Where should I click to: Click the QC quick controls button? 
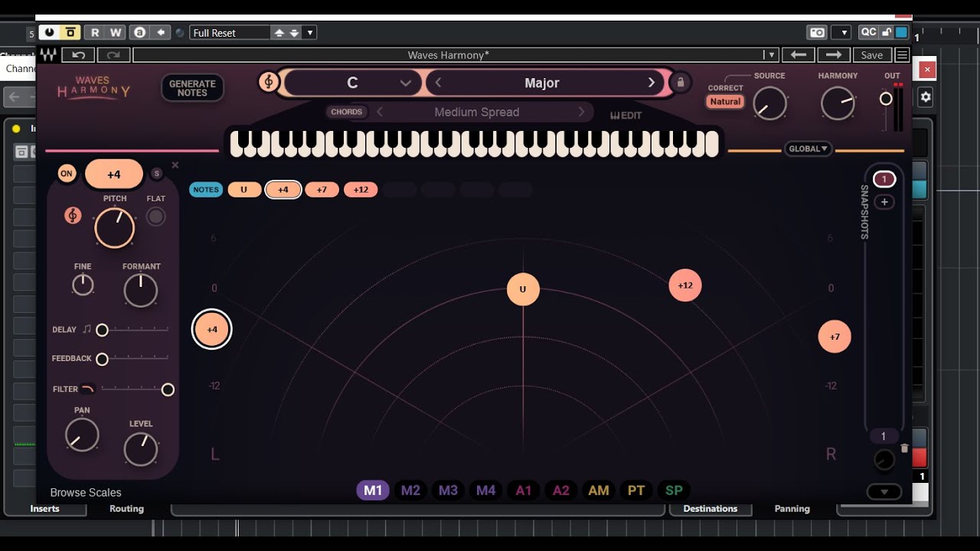(868, 32)
